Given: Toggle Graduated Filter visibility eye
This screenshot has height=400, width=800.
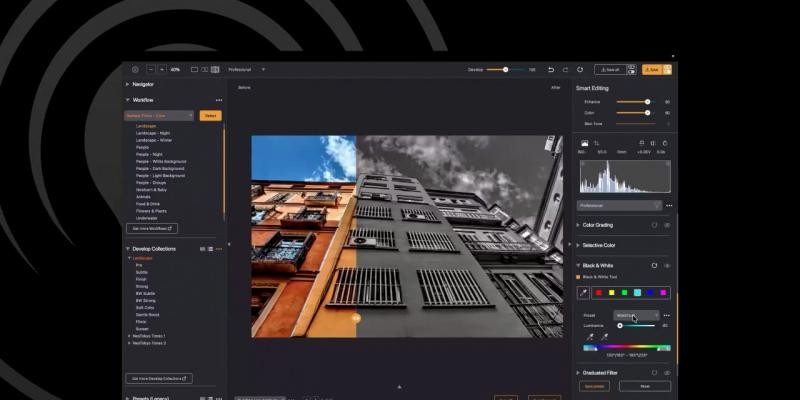Looking at the screenshot, I should (x=667, y=372).
